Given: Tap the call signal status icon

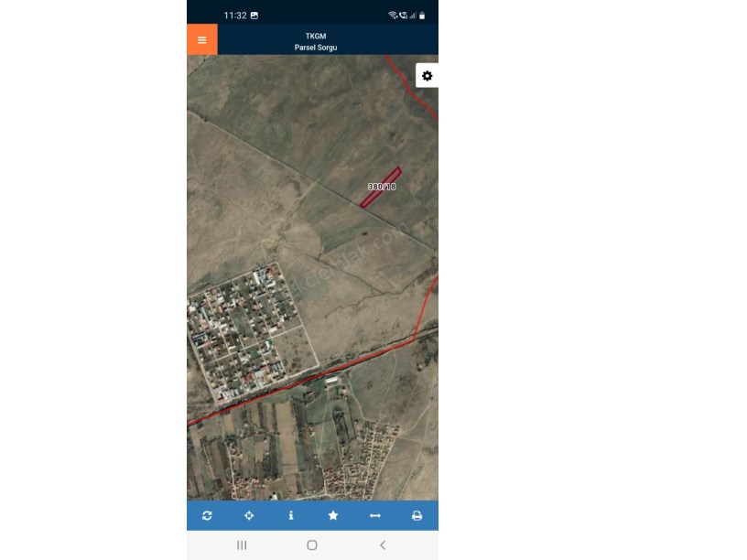Looking at the screenshot, I should (x=404, y=16).
